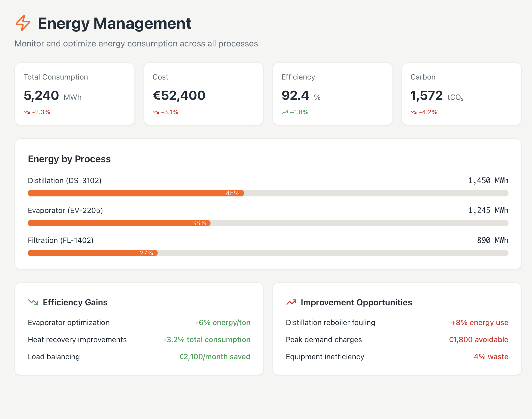Click the down-trend icon under Total Consumption
This screenshot has height=419, width=532.
click(27, 112)
